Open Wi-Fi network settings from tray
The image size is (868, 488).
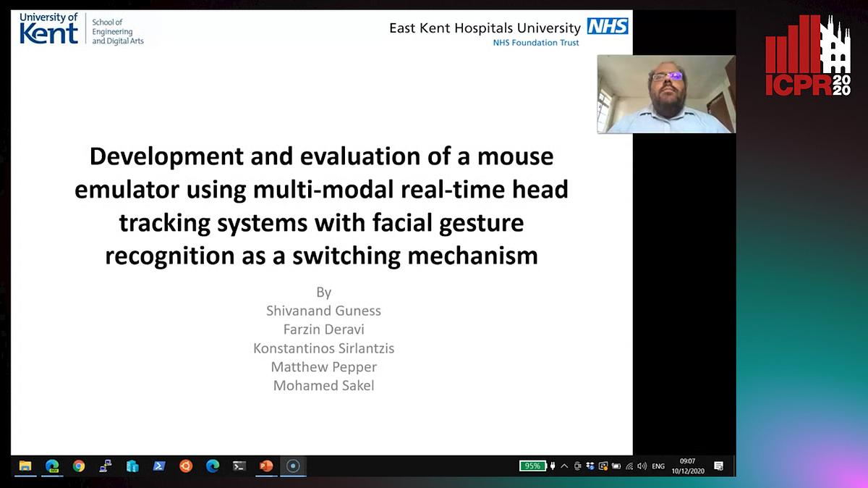629,466
